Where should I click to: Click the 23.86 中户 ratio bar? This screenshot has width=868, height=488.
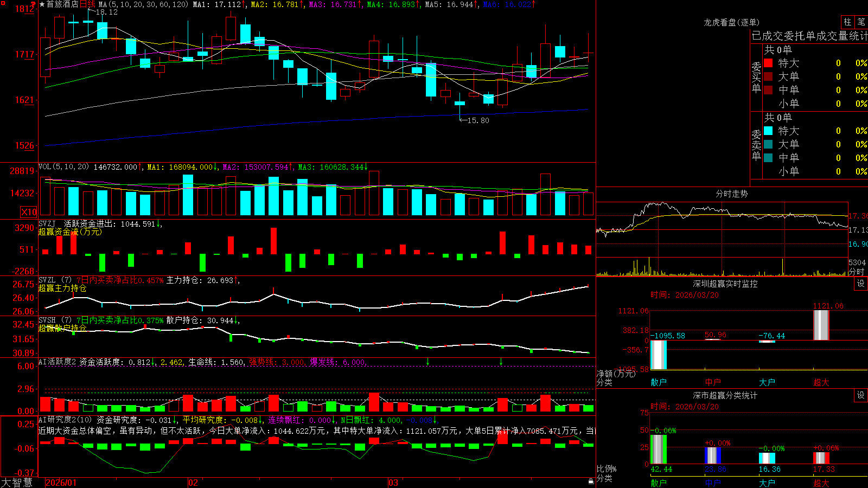tap(713, 455)
